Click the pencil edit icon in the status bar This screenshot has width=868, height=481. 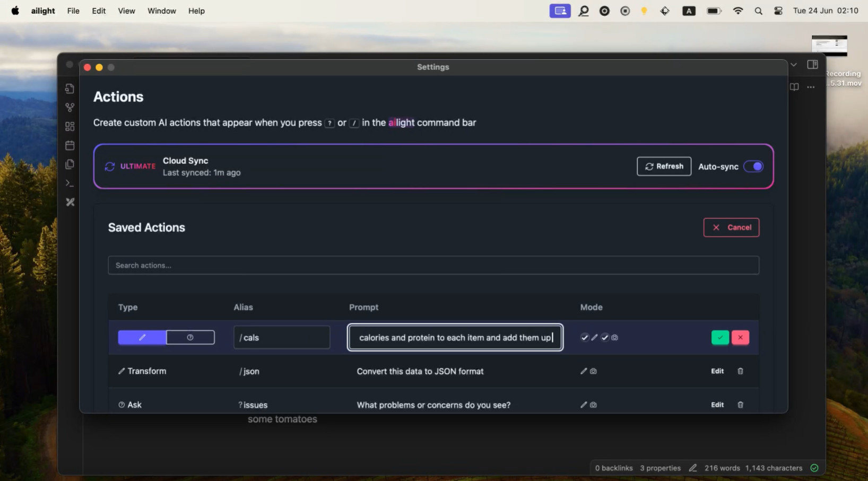[692, 468]
